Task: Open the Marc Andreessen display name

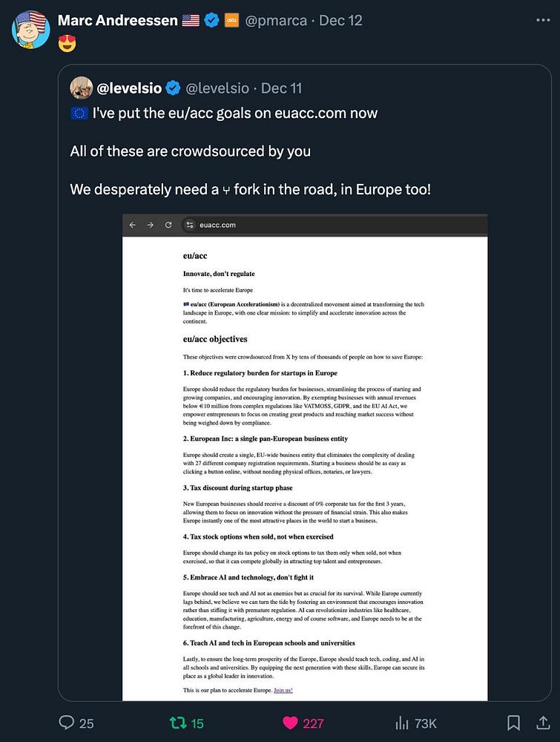Action: [117, 20]
